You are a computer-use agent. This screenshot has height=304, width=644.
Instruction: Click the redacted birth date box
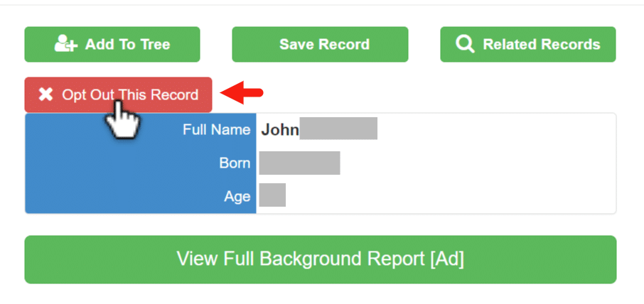(299, 163)
